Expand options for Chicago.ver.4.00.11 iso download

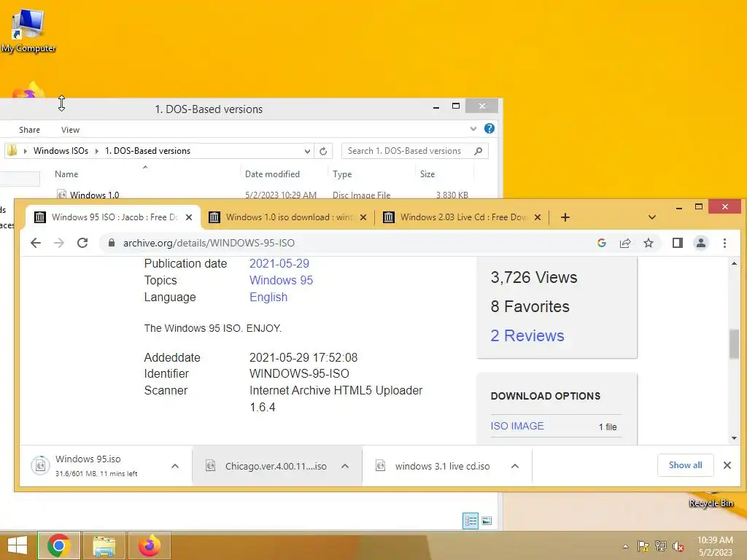pos(345,466)
